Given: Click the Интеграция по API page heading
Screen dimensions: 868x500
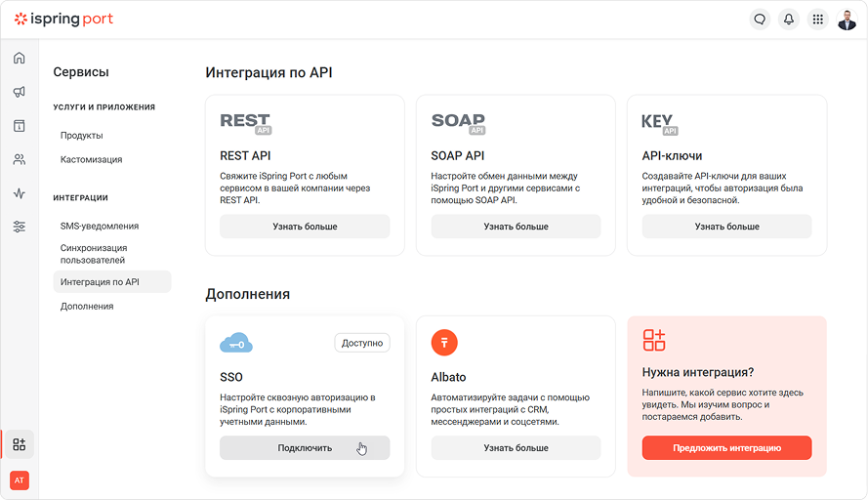Looking at the screenshot, I should [x=269, y=72].
